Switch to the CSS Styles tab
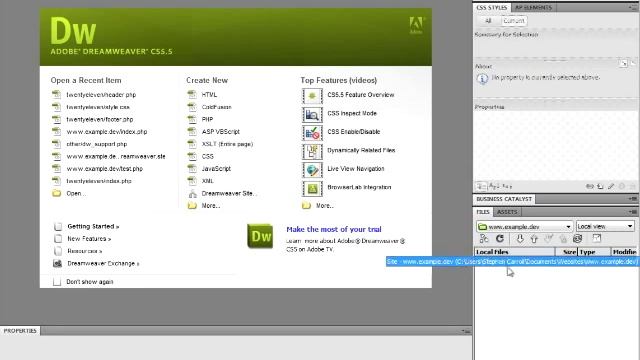The width and height of the screenshot is (640, 360). [492, 7]
